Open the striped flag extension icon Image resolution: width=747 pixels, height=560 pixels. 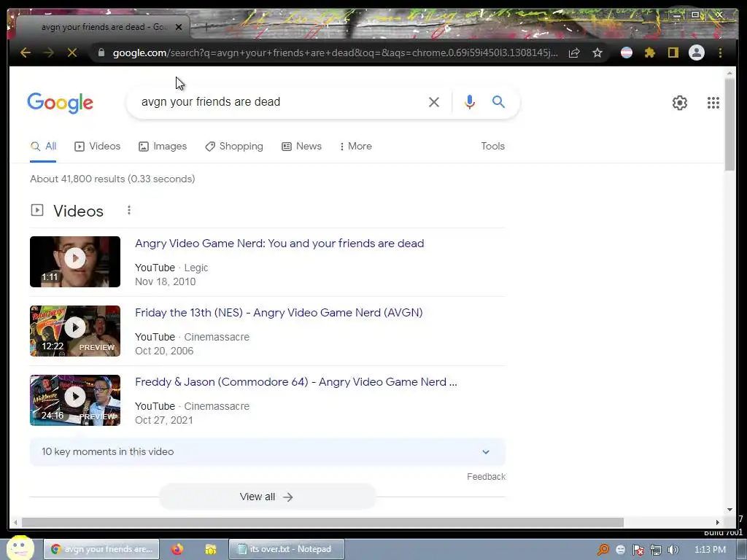(x=627, y=52)
